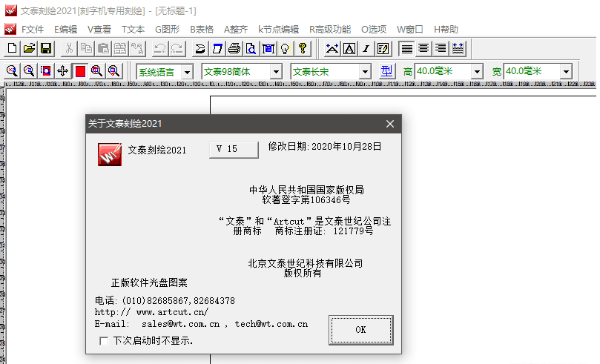Click the scanner image input icon

click(200, 49)
